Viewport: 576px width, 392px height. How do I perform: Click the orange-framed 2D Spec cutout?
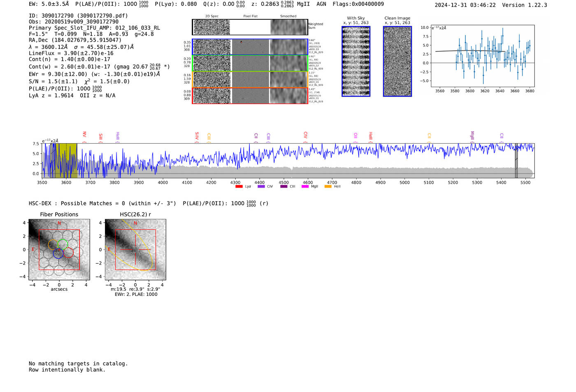coord(212,79)
